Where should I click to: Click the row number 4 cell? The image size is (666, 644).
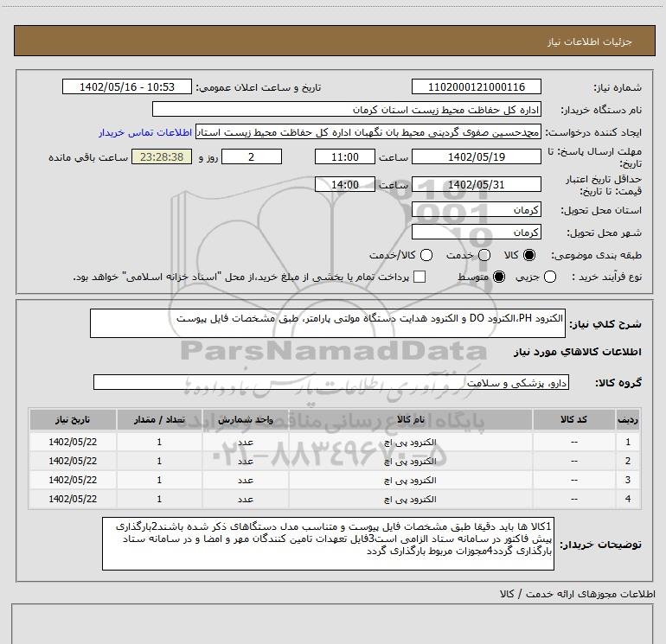(x=628, y=499)
